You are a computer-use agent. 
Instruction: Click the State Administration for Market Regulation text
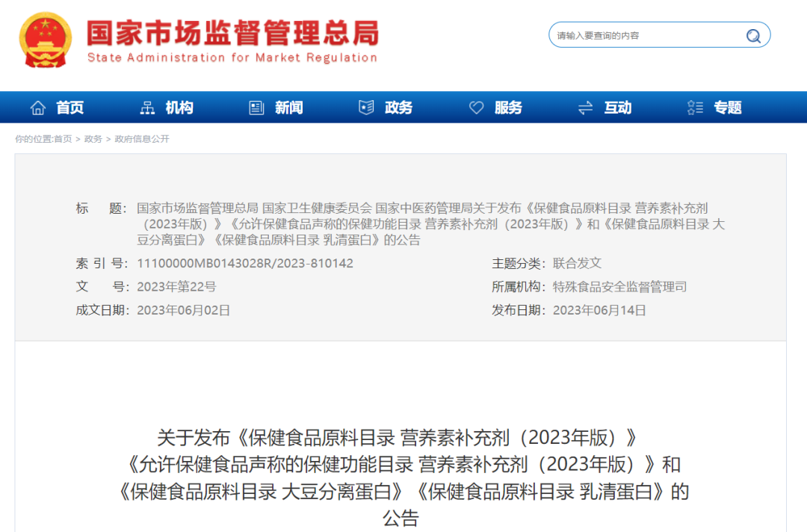coord(232,57)
